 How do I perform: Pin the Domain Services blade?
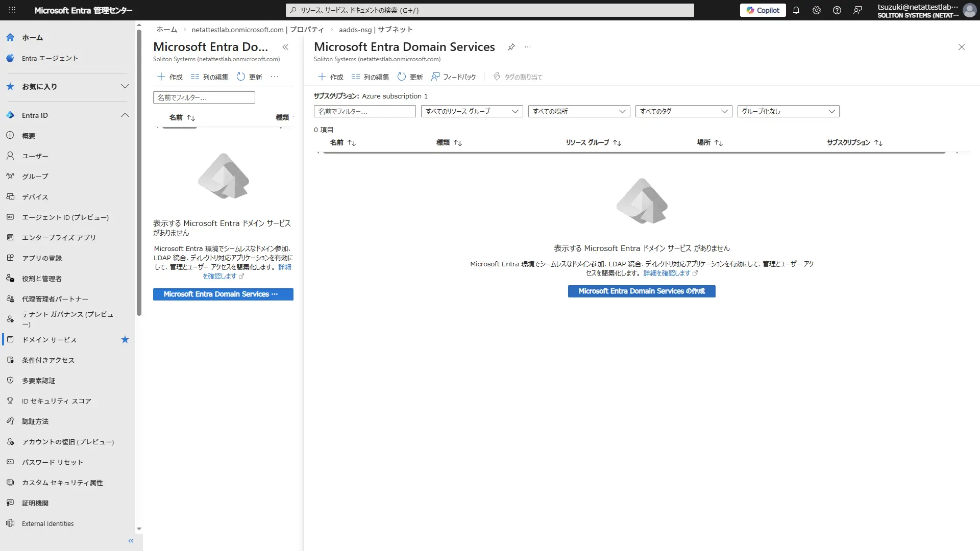point(511,47)
